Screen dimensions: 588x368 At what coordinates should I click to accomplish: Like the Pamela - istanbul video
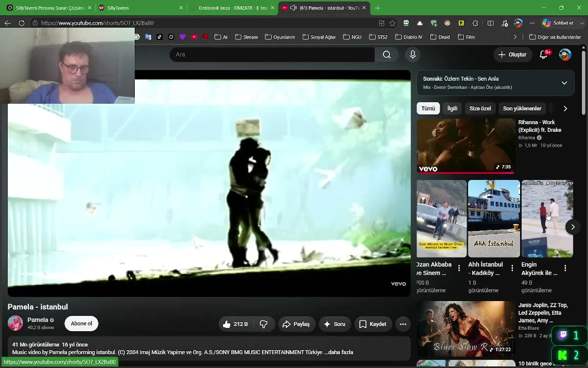tap(235, 324)
